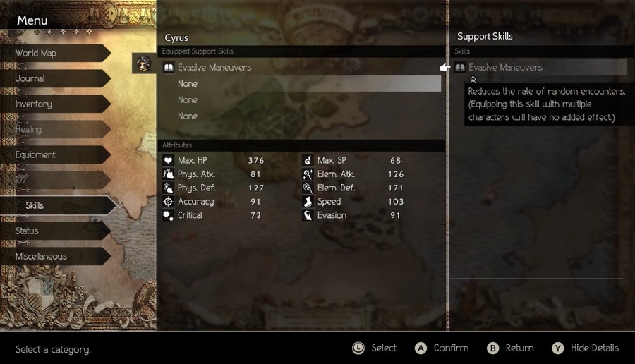Click the Elem. Atk. staff icon
Viewport: 635px width, 364px height.
[308, 174]
